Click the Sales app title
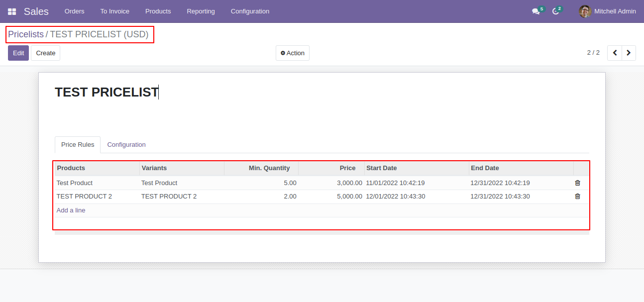This screenshot has width=644, height=302. pos(36,11)
